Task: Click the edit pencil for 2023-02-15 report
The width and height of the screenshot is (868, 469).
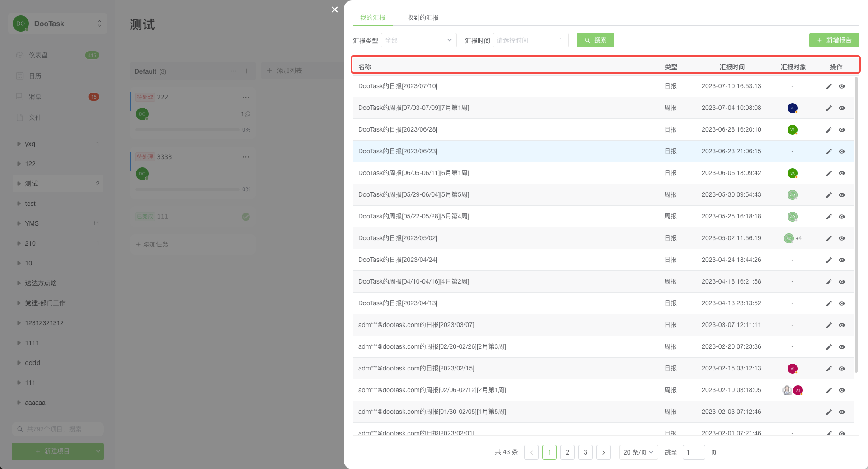Action: (829, 369)
